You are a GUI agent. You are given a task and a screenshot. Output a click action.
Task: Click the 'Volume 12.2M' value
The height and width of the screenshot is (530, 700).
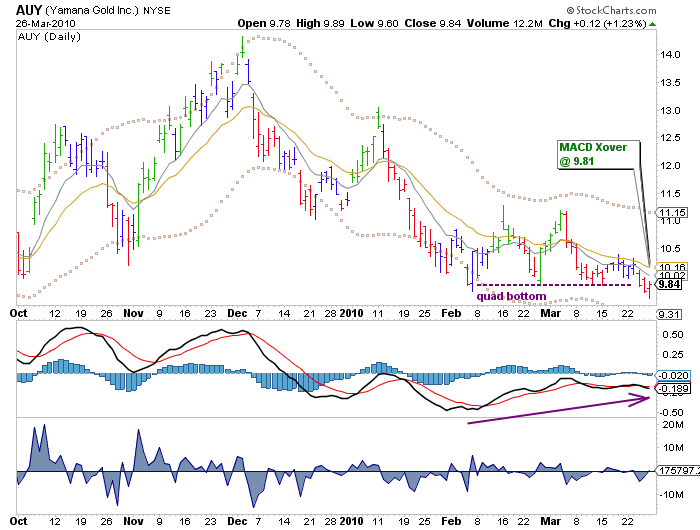pyautogui.click(x=504, y=23)
